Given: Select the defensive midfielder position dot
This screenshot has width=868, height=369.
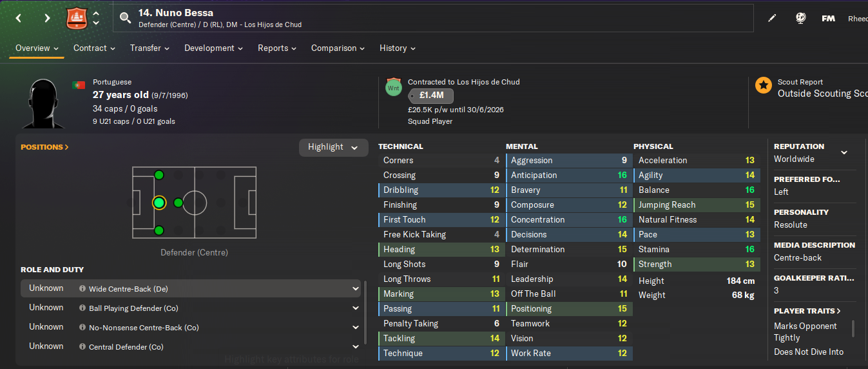Looking at the screenshot, I should [x=178, y=203].
